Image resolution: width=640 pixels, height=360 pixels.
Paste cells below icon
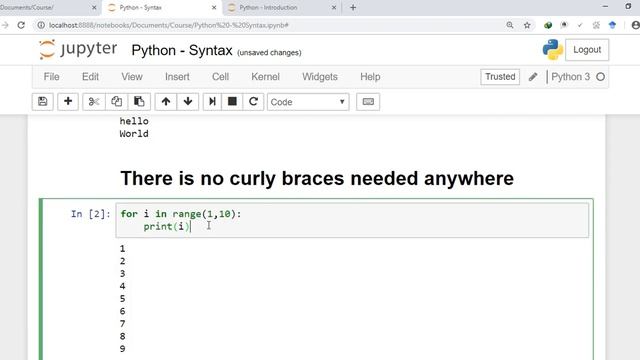tap(139, 102)
